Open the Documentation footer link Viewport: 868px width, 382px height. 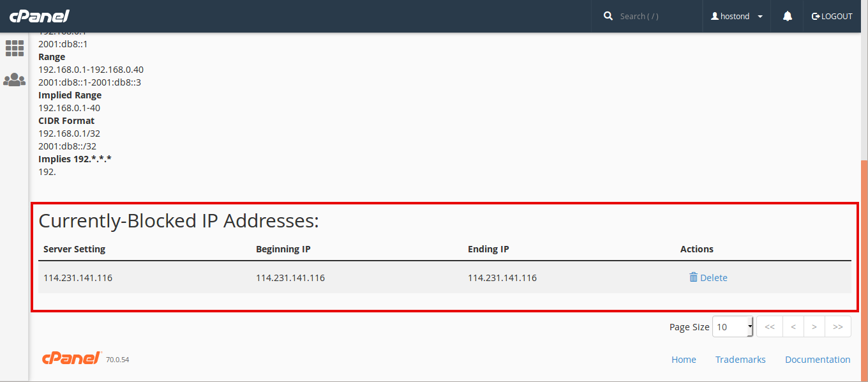pos(818,360)
